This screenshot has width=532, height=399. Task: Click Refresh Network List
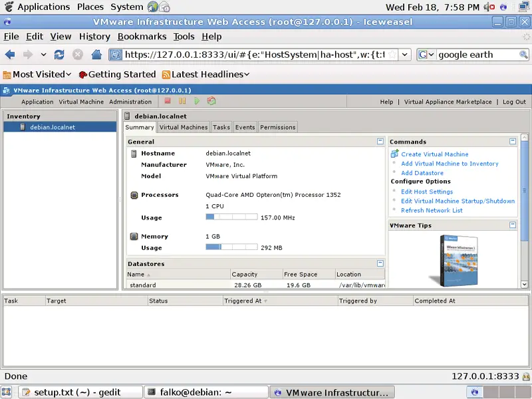click(432, 210)
